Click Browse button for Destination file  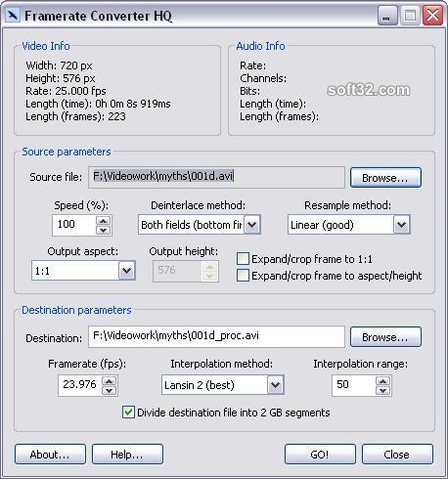point(385,337)
